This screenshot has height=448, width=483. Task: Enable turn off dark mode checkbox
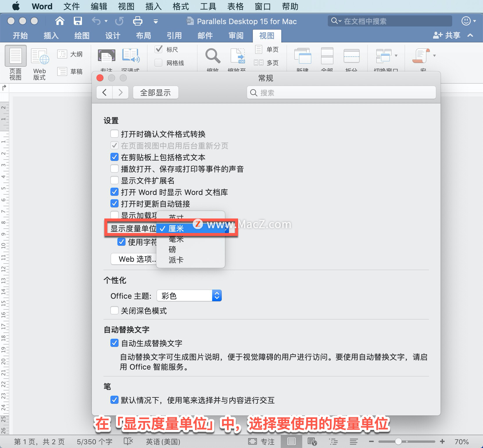pos(115,311)
